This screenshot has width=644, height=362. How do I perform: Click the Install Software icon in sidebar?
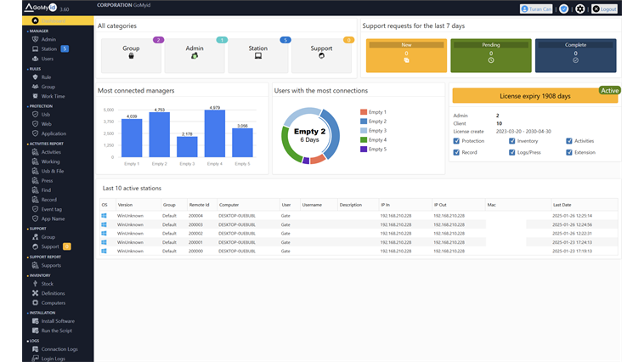pyautogui.click(x=35, y=321)
